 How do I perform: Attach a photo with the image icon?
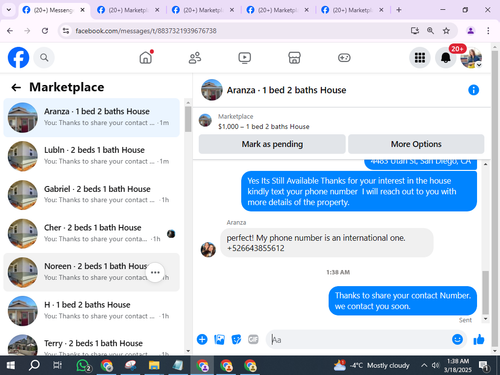point(219,339)
